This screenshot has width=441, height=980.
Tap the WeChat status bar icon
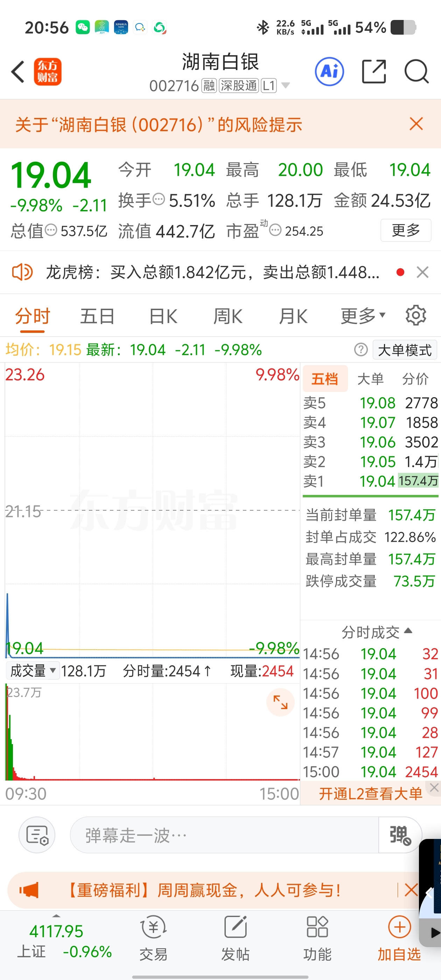point(83,27)
